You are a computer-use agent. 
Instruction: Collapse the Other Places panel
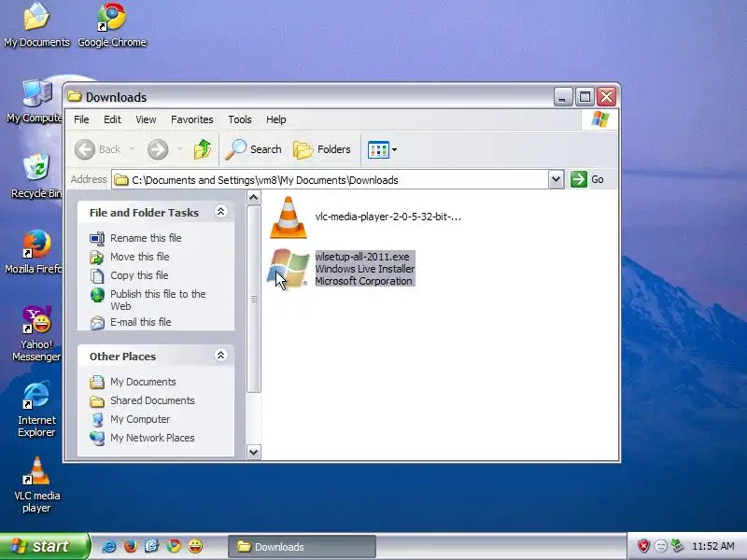coord(220,356)
